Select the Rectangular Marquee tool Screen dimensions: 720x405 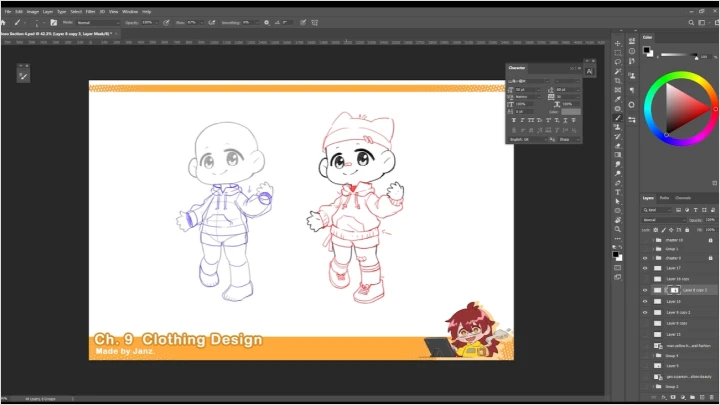[x=618, y=53]
